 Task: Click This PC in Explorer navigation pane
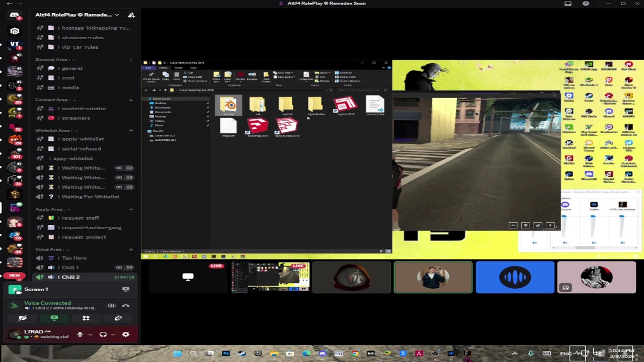tap(157, 131)
